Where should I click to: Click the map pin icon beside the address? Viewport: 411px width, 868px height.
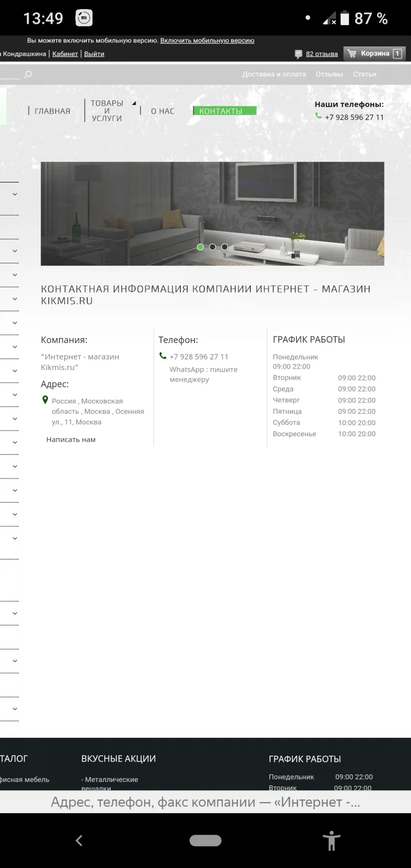pos(45,400)
